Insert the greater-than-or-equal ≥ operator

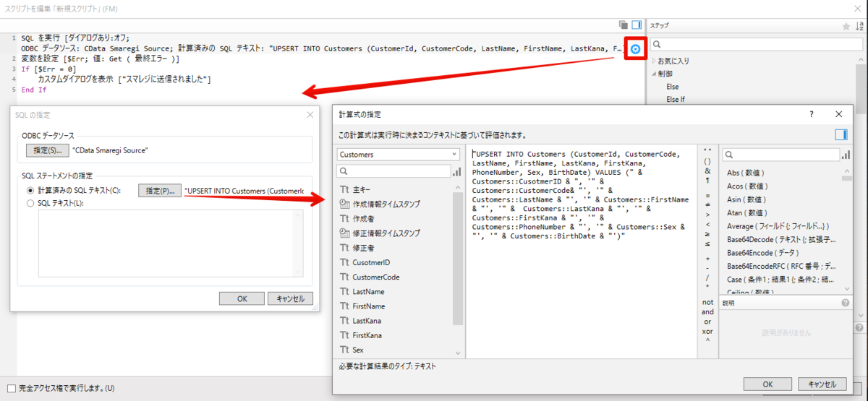tap(707, 234)
